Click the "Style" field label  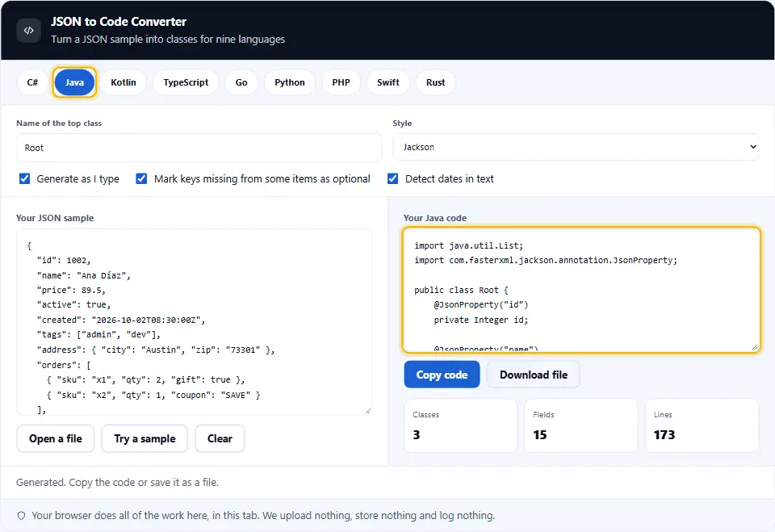point(402,124)
